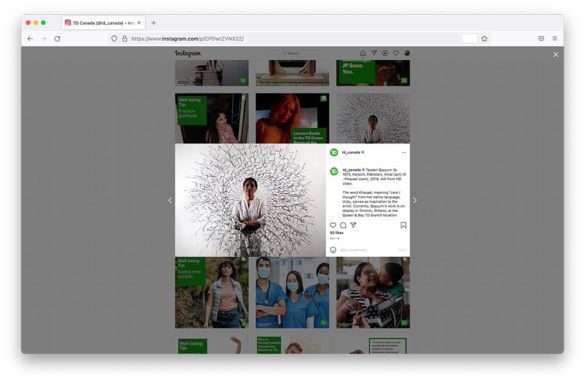Go to previous post with left arrow
This screenshot has height=376, width=585.
170,200
